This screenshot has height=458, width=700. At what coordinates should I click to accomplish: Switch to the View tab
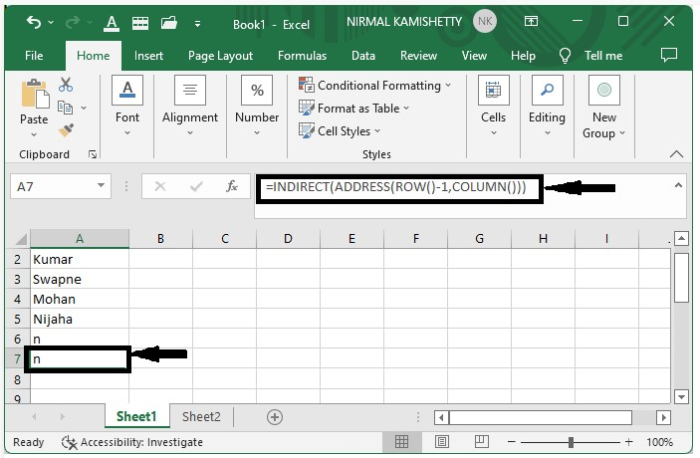474,56
